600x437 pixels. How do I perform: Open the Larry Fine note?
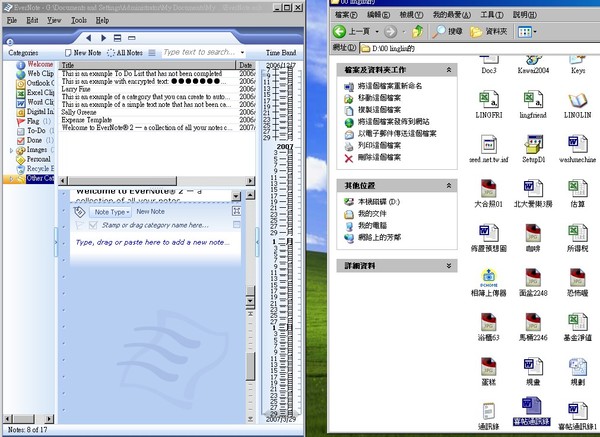[157, 89]
